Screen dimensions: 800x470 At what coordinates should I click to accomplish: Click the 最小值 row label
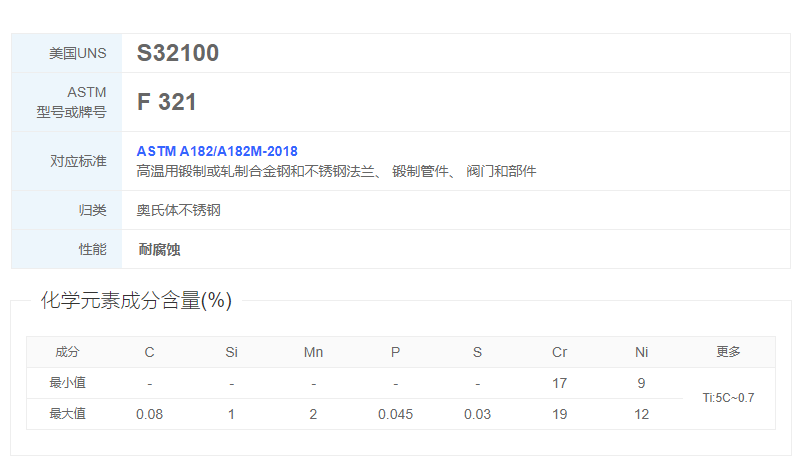tap(67, 383)
